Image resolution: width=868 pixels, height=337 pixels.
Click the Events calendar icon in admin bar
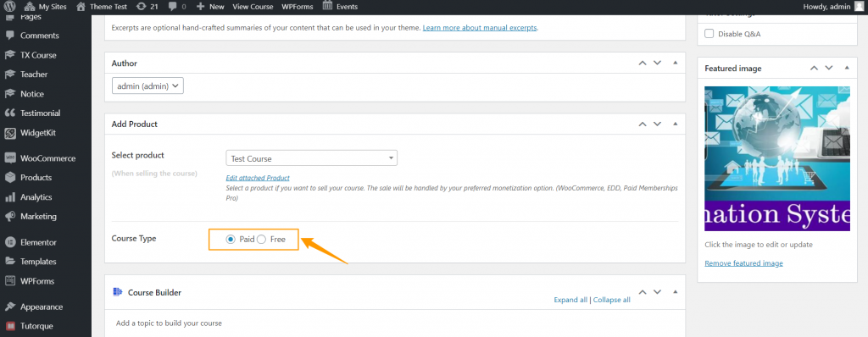pos(328,6)
